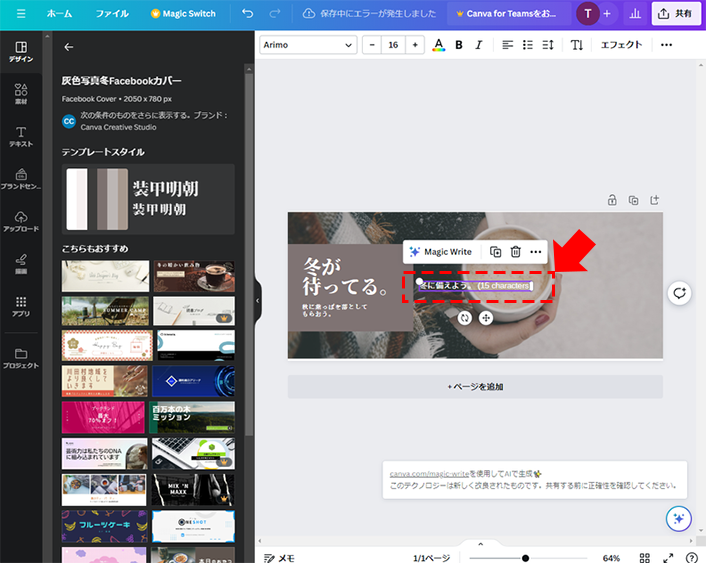Toggle bold formatting
The image size is (706, 563).
pos(459,45)
